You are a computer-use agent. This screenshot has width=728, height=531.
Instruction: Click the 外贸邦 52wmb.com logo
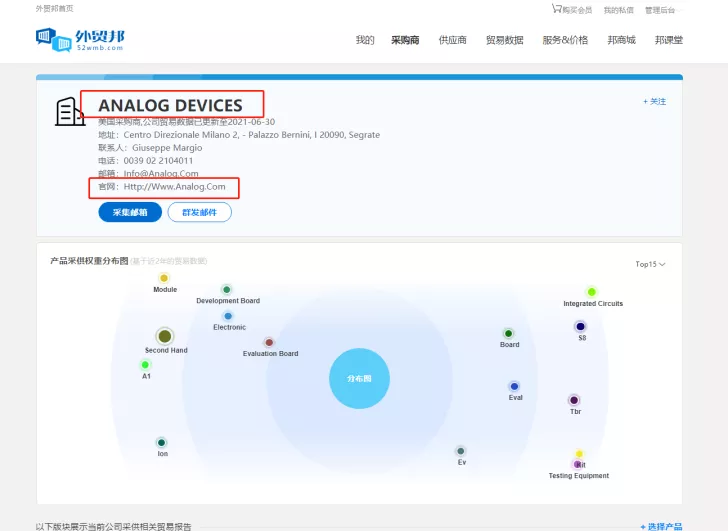(80, 40)
